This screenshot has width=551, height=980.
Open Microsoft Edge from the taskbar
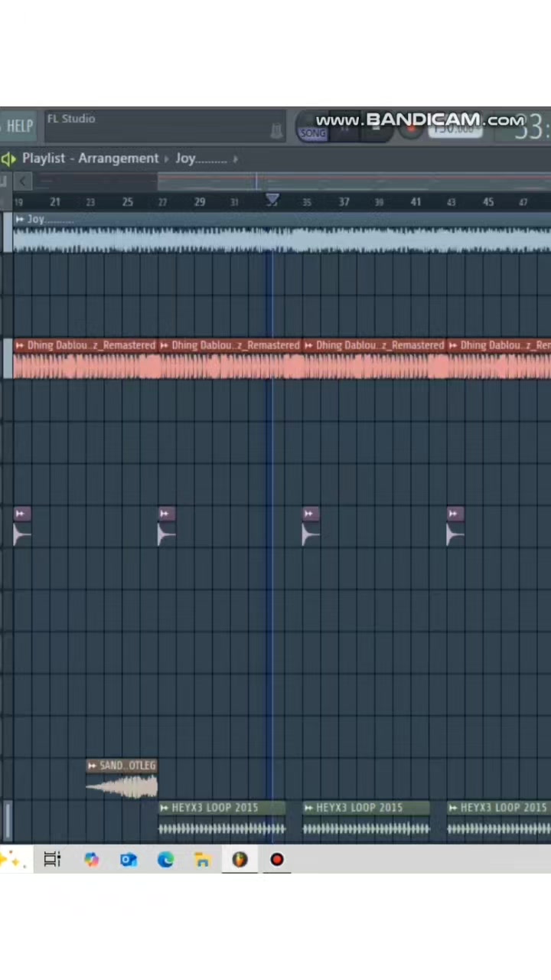(x=165, y=860)
